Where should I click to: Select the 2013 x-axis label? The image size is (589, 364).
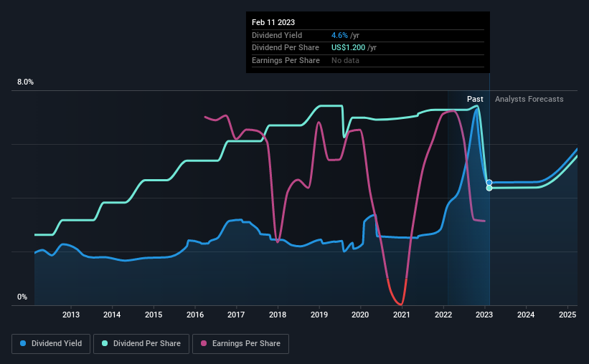pyautogui.click(x=70, y=315)
